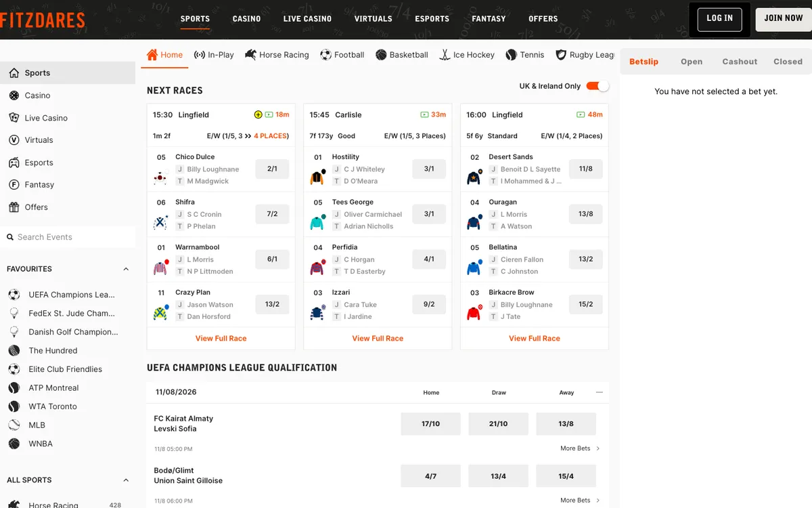
Task: View Full Race for 15:30 Lingfield
Action: click(221, 338)
